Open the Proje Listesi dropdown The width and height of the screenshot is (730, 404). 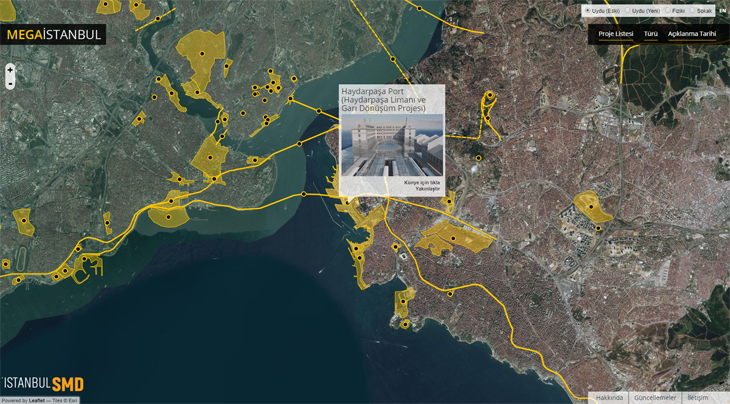click(615, 34)
